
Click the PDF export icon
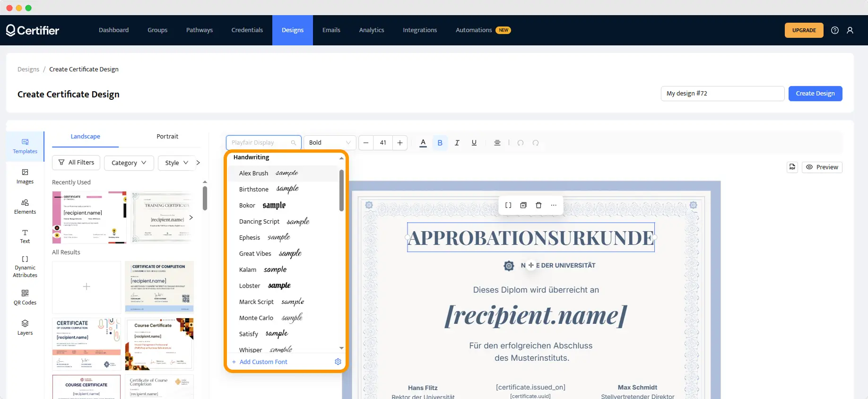(x=792, y=167)
